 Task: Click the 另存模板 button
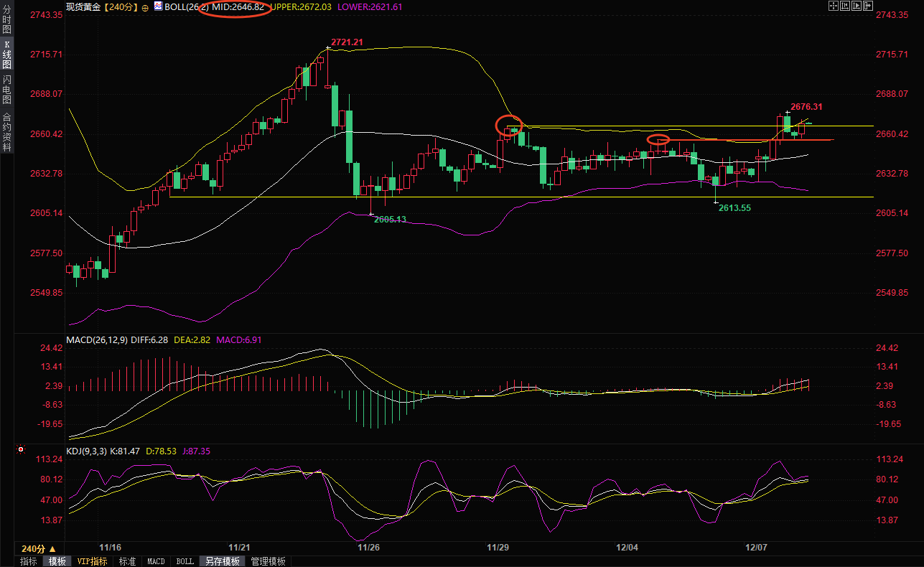[222, 561]
